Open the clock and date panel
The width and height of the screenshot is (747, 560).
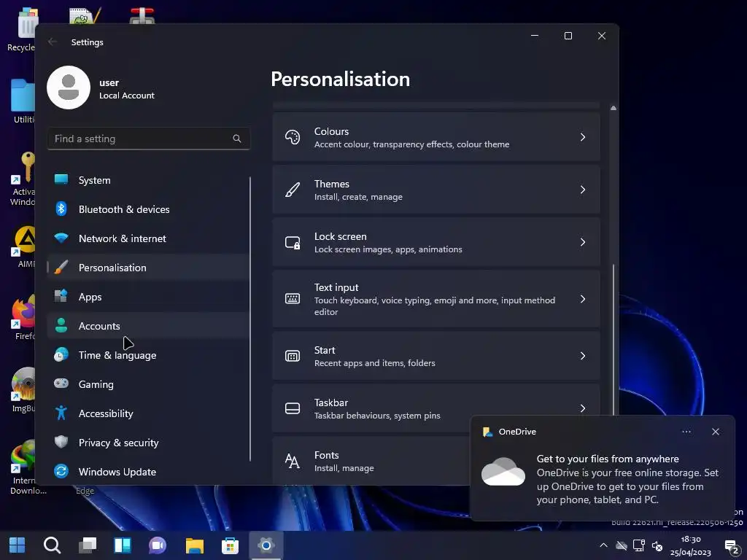pos(690,545)
